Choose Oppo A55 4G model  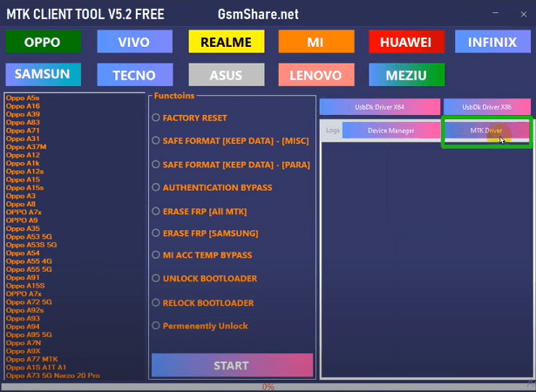tap(29, 262)
